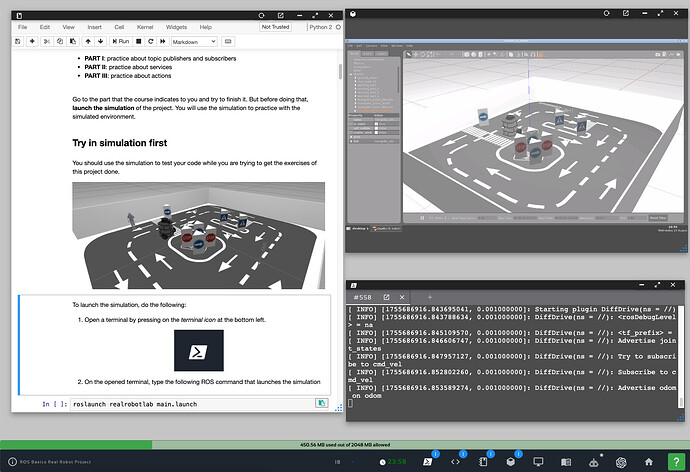The height and width of the screenshot is (472, 690).
Task: Click the Not Trusted button
Action: [275, 28]
